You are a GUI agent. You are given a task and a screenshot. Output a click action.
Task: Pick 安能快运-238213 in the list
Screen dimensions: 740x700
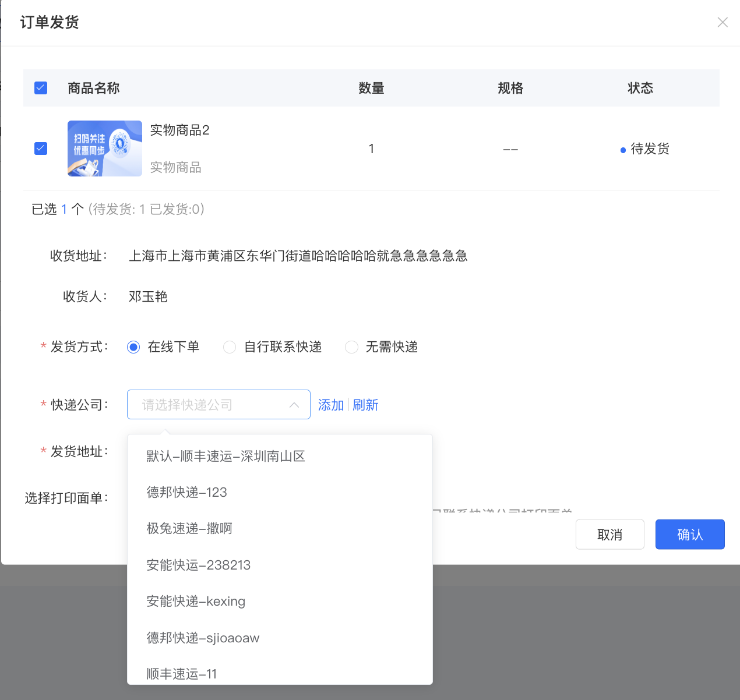click(x=280, y=565)
